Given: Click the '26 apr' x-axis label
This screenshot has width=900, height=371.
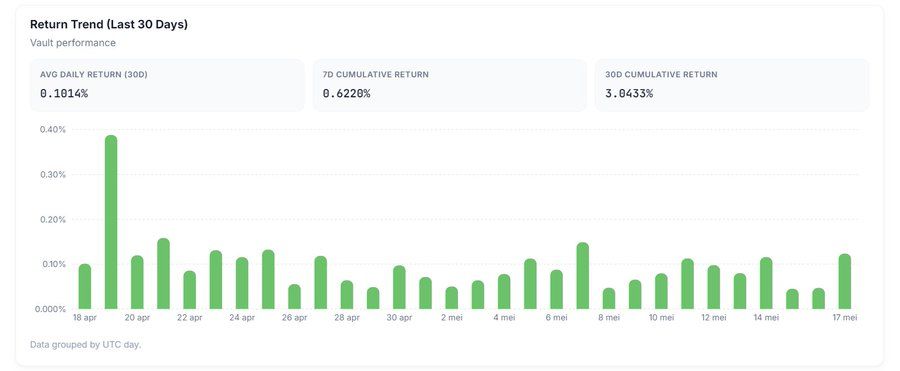Looking at the screenshot, I should [x=294, y=317].
